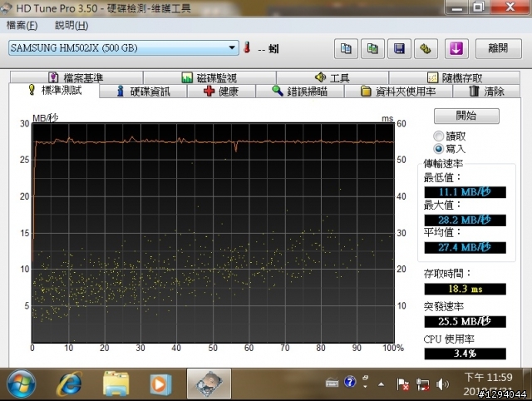Click the volume speaker tray icon
The height and width of the screenshot is (401, 532).
442,384
